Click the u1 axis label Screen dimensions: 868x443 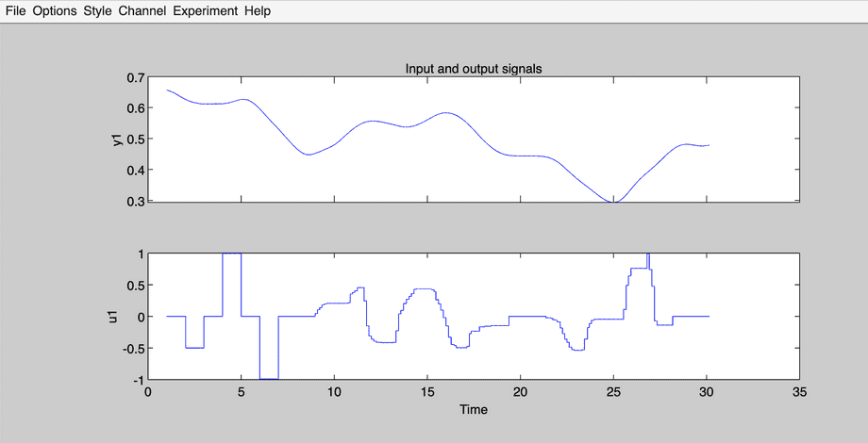(x=117, y=317)
